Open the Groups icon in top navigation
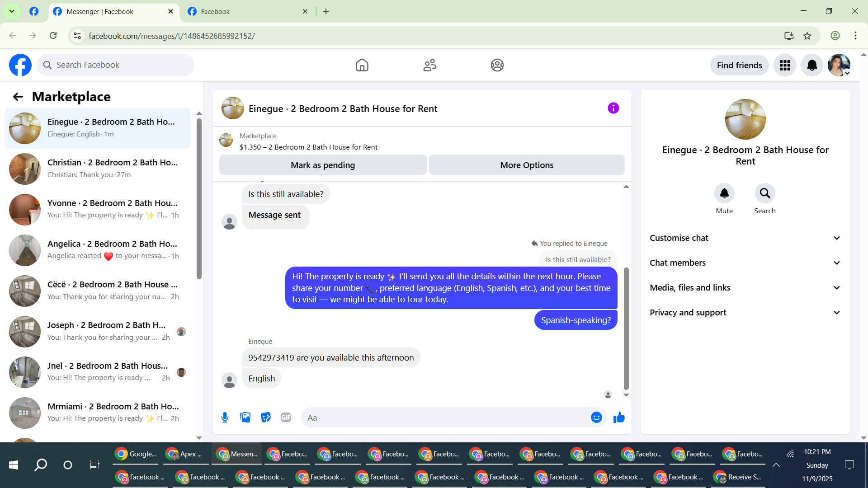 pyautogui.click(x=497, y=65)
